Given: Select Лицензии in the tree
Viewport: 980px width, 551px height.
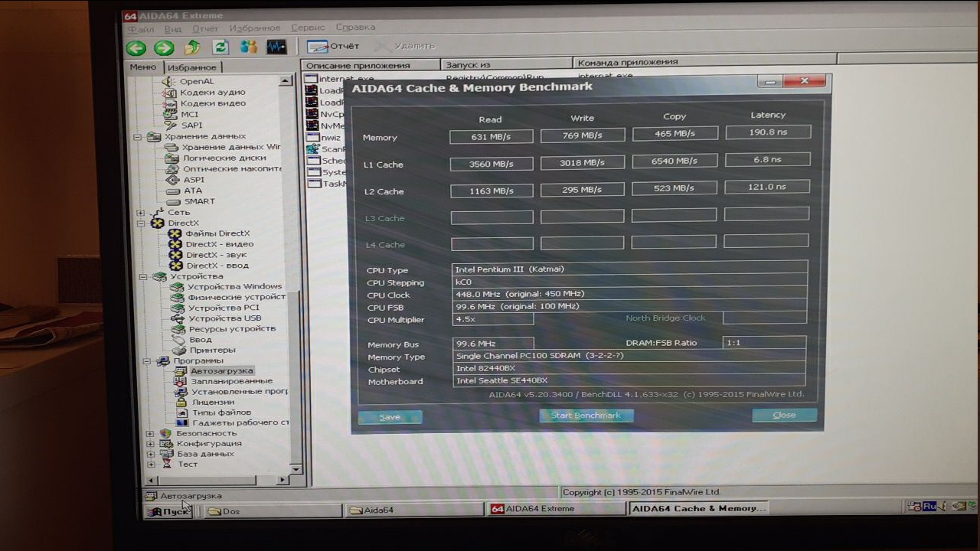Looking at the screenshot, I should click(x=213, y=402).
